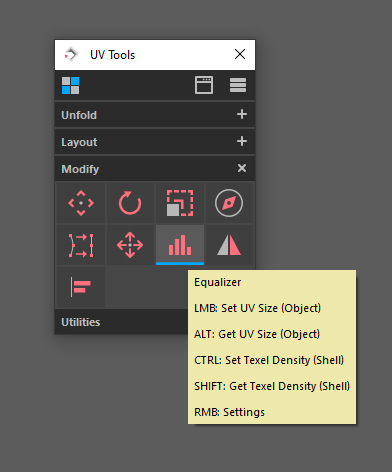392x472 pixels.
Task: Click the window panel layout icon
Action: click(204, 85)
